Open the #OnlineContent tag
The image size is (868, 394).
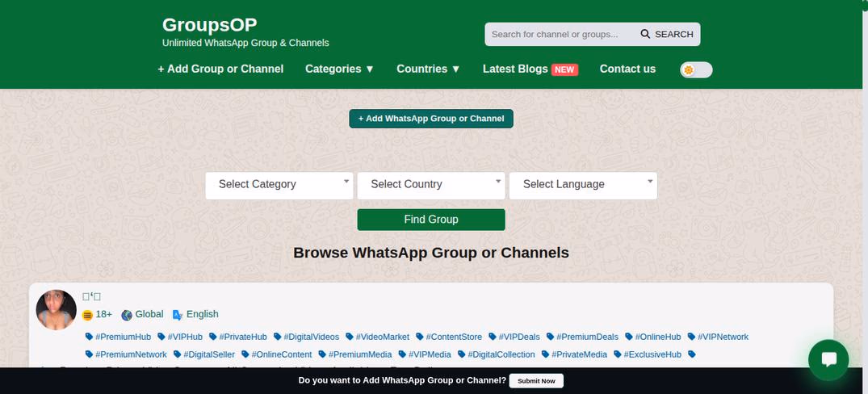[x=277, y=354]
